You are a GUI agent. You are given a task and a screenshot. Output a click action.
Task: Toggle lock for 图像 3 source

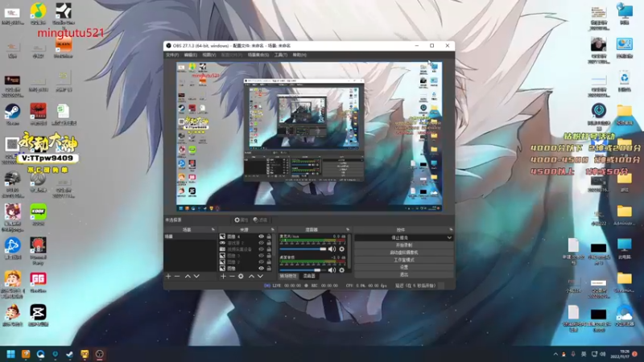269,256
